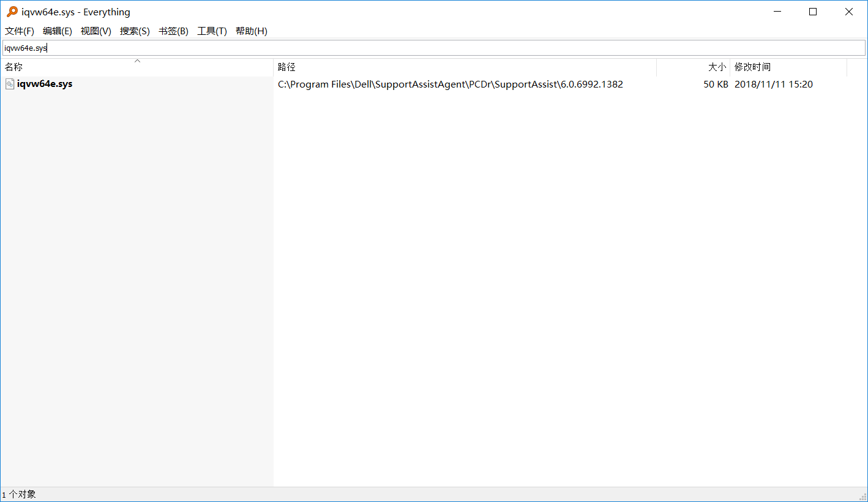Sort results by the 路径 column header
Image resolution: width=868 pixels, height=502 pixels.
click(x=465, y=67)
